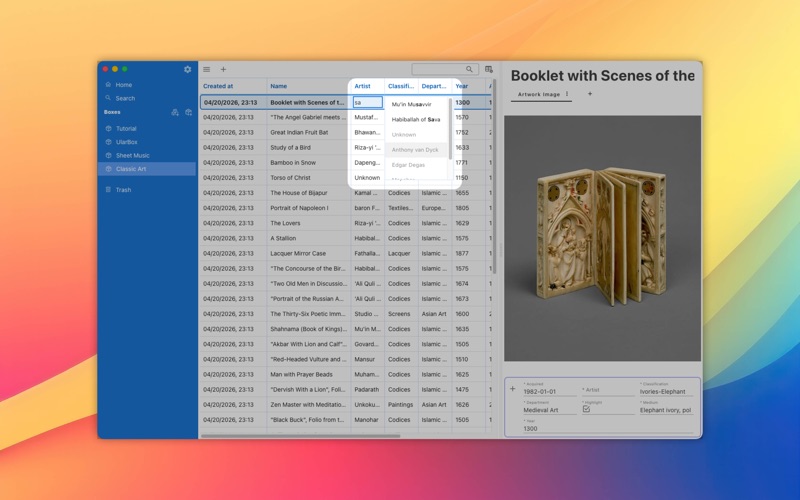Click the Trash icon in the sidebar
Screen dimensions: 800x500
tap(108, 190)
